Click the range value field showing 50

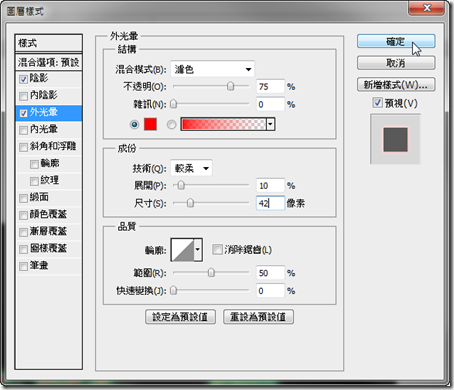(270, 273)
